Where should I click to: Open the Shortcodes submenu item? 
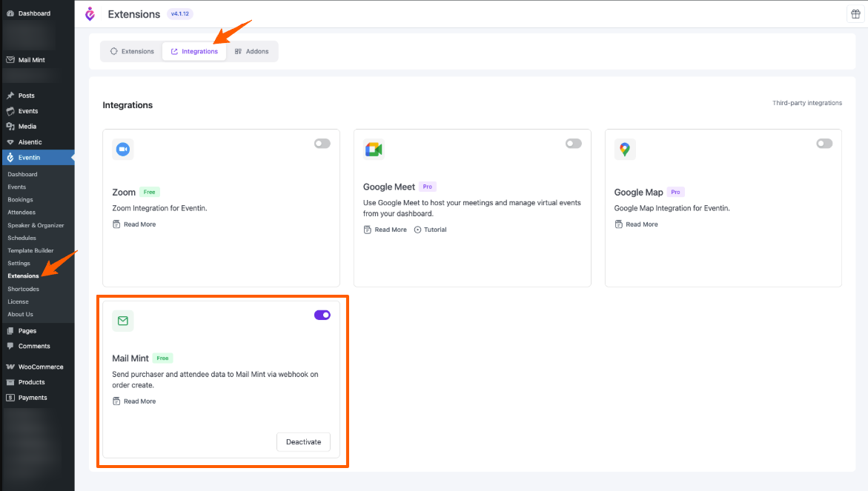click(23, 289)
